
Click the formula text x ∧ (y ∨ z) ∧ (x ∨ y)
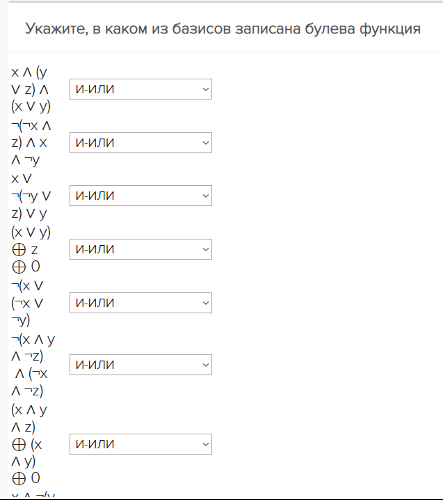30,89
